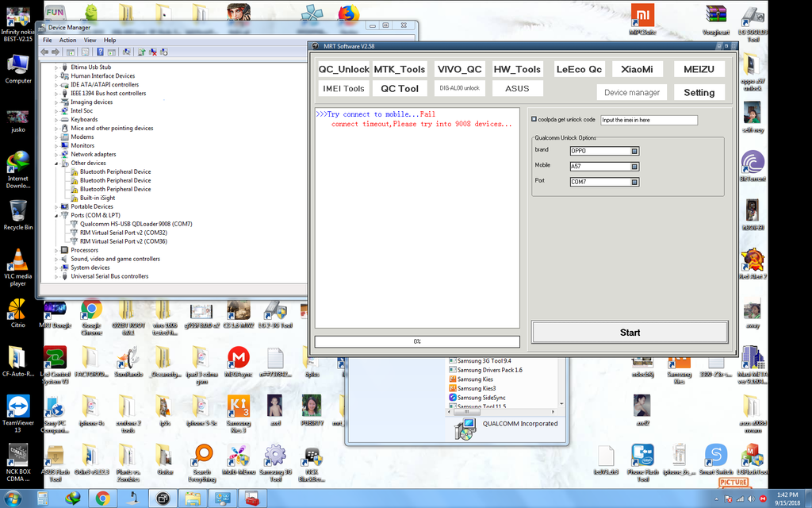The width and height of the screenshot is (812, 508).
Task: Click the 0% progress bar in MRT
Action: click(x=417, y=341)
